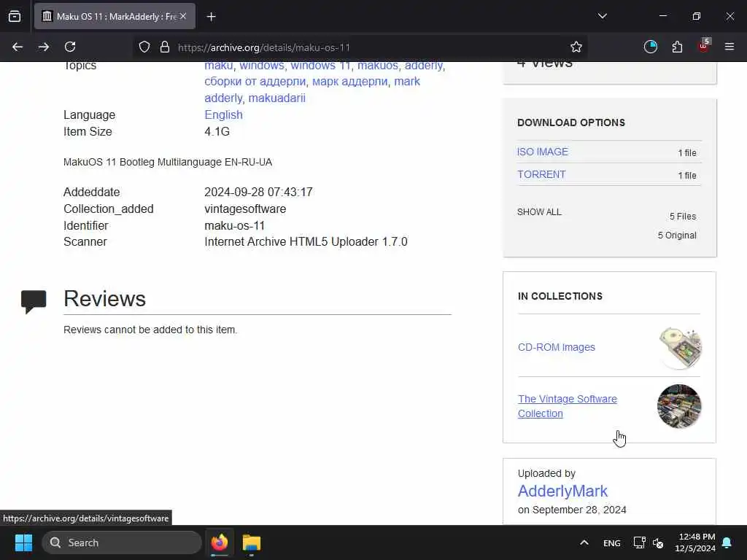Click the Scanner value 'Internet Archive HTML5 Uploader 1.7.0'
Image resolution: width=747 pixels, height=560 pixels.
coord(306,242)
